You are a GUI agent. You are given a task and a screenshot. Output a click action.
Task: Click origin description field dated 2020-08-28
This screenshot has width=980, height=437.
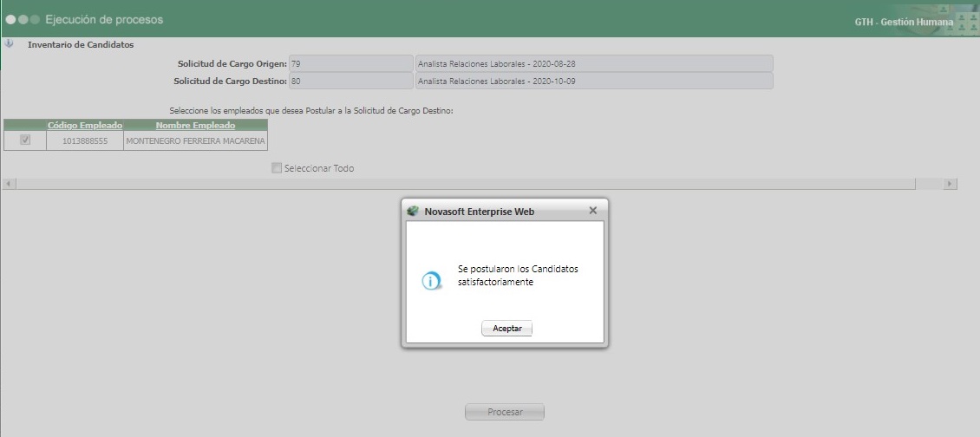tap(594, 64)
